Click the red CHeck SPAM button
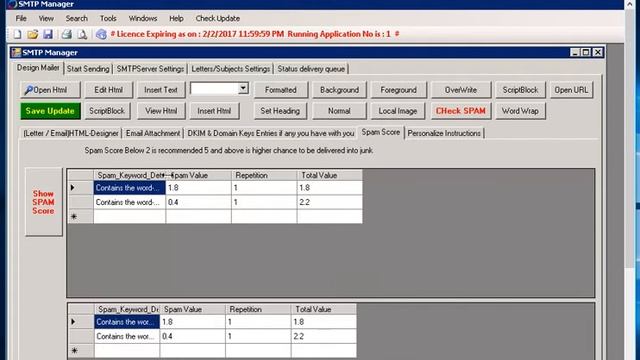Viewport: 640px width, 360px height. 460,111
